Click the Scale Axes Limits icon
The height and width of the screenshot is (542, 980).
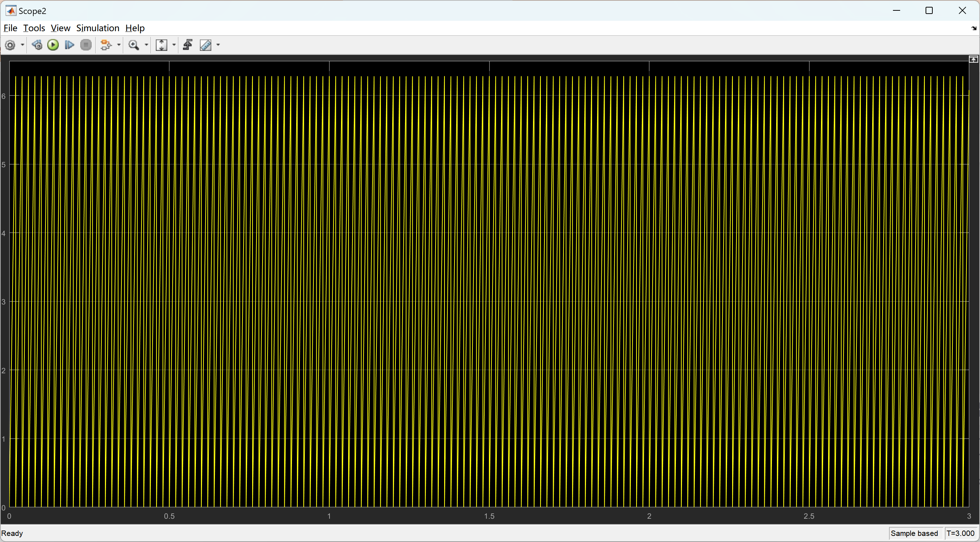[161, 45]
